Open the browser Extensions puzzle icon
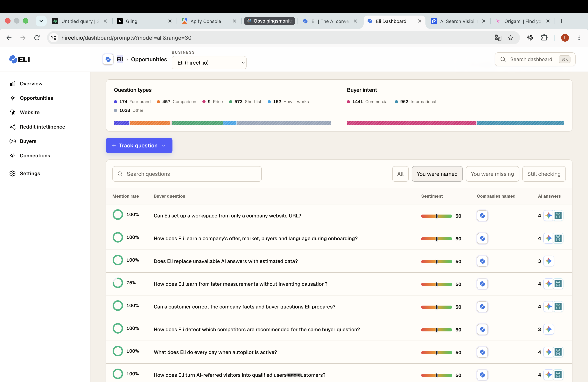 (x=544, y=38)
